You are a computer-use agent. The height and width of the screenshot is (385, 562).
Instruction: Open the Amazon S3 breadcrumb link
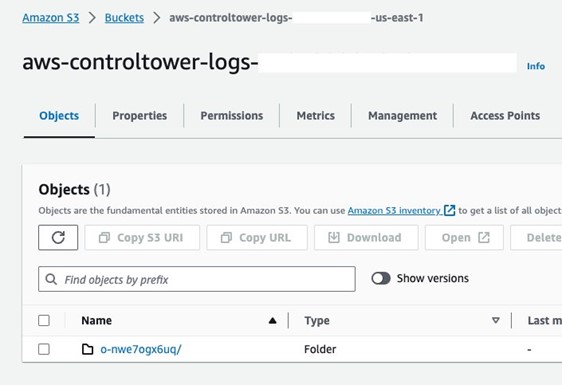coord(51,18)
